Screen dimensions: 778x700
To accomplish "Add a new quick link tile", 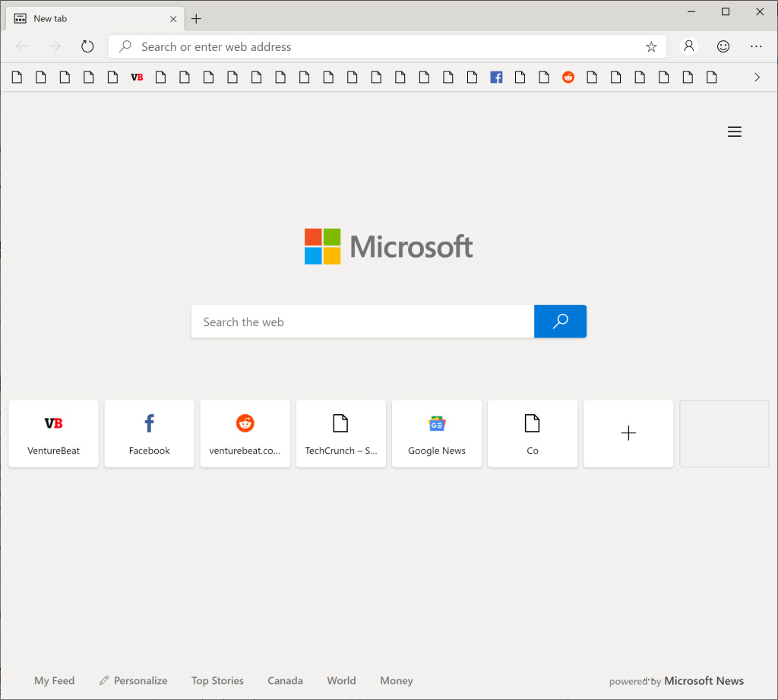I will point(628,433).
